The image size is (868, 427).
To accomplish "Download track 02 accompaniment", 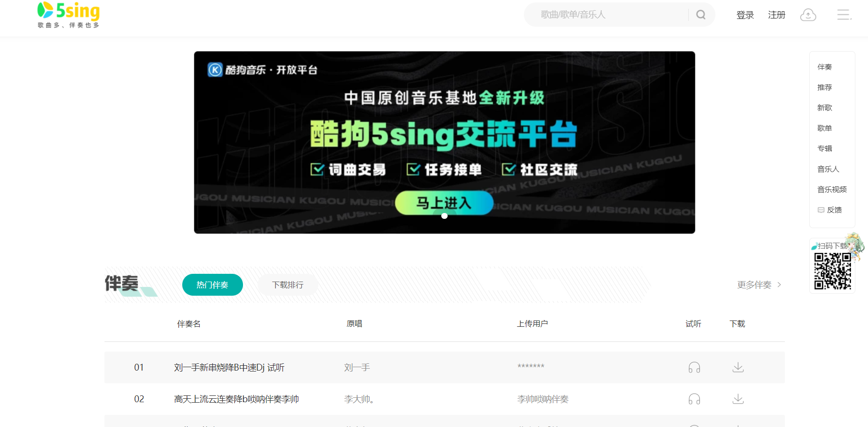I will tap(738, 399).
